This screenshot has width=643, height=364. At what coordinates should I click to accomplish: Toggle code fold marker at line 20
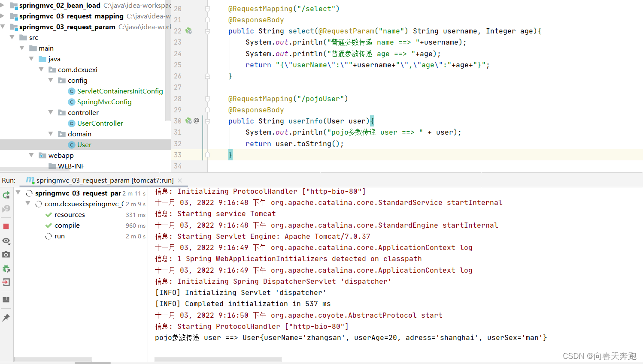207,9
